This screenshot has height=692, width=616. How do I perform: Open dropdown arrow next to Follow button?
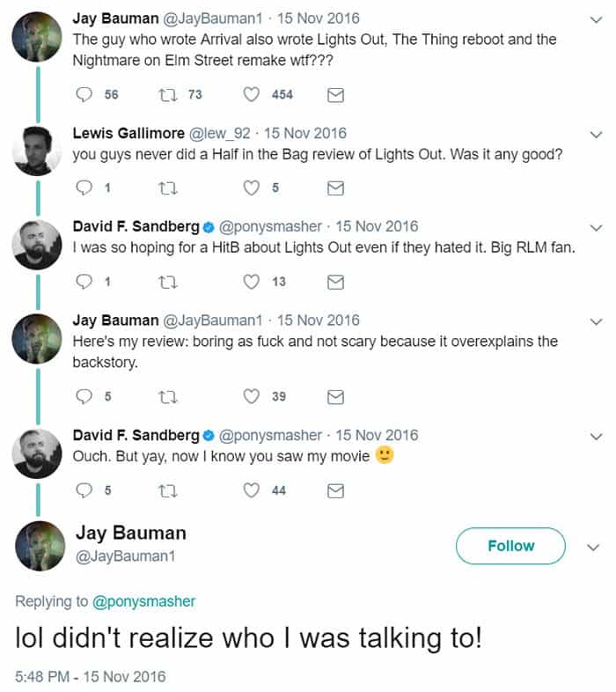click(592, 547)
